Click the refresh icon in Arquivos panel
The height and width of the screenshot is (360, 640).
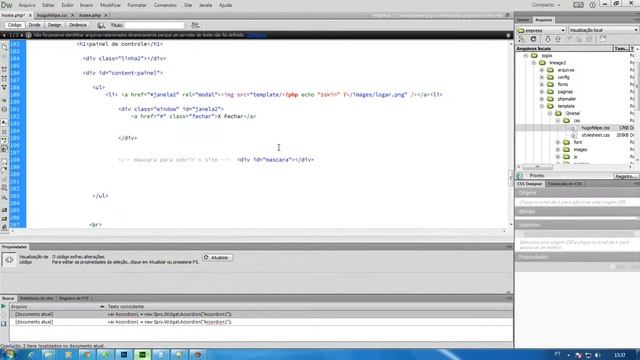533,39
